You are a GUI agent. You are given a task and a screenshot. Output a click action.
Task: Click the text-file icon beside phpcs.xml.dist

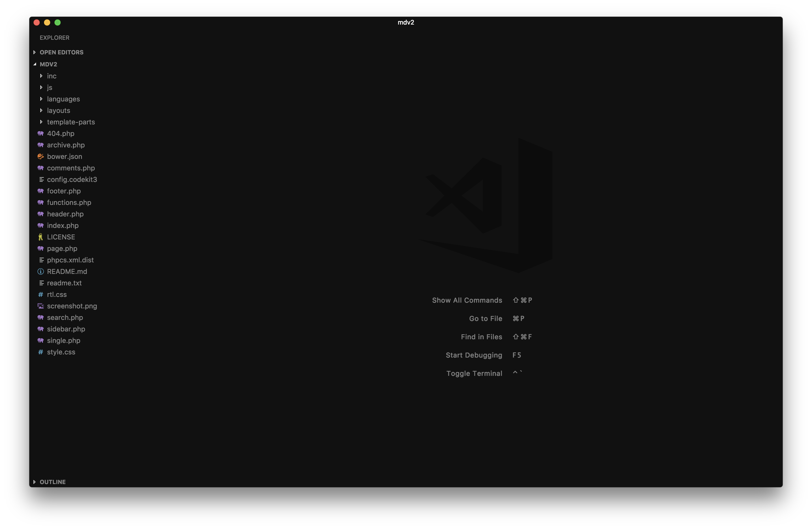pos(41,260)
